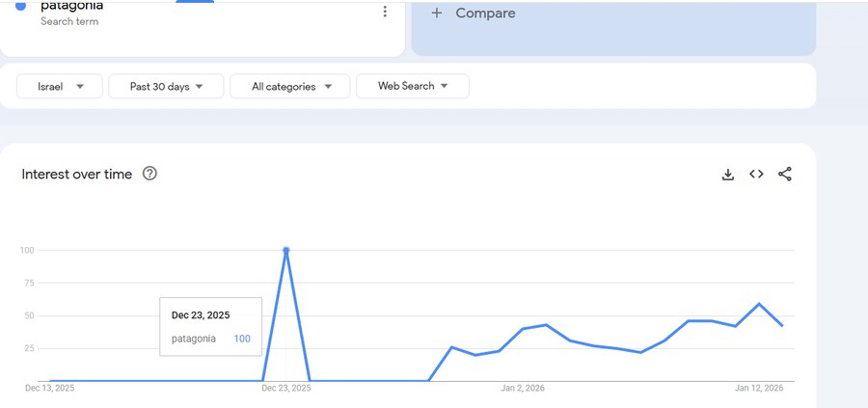
Task: Open the embed code icon for the chart
Action: pos(756,175)
